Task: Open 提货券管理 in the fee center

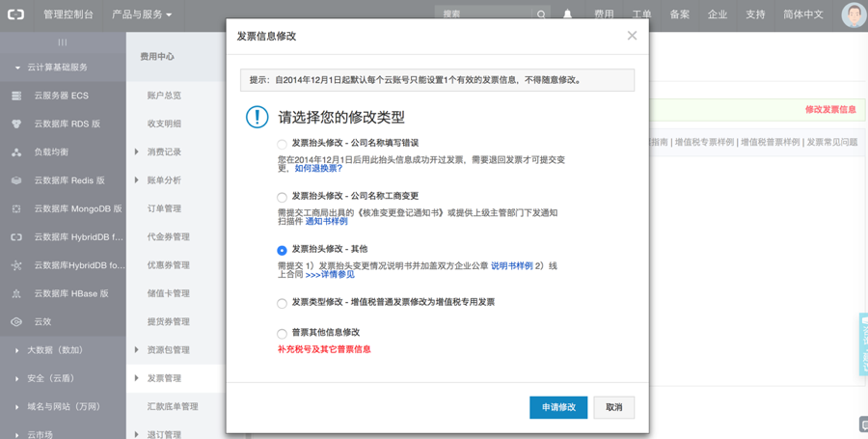Action: [168, 321]
